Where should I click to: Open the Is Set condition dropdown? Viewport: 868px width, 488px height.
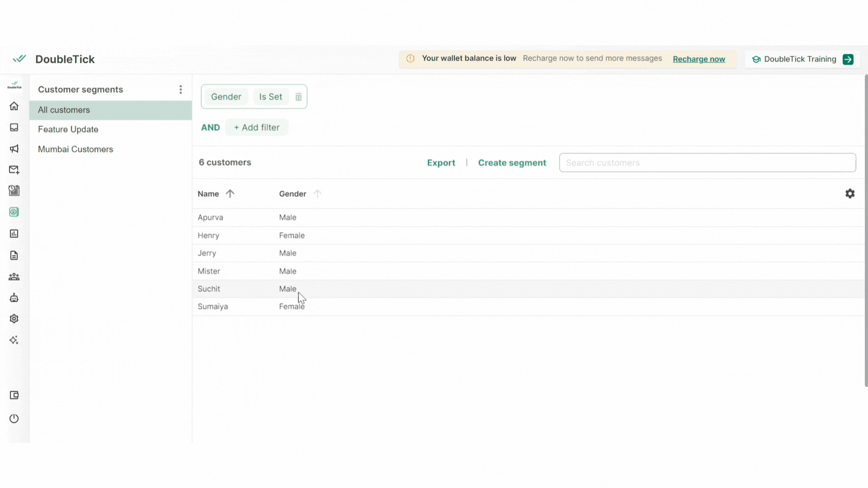[270, 97]
